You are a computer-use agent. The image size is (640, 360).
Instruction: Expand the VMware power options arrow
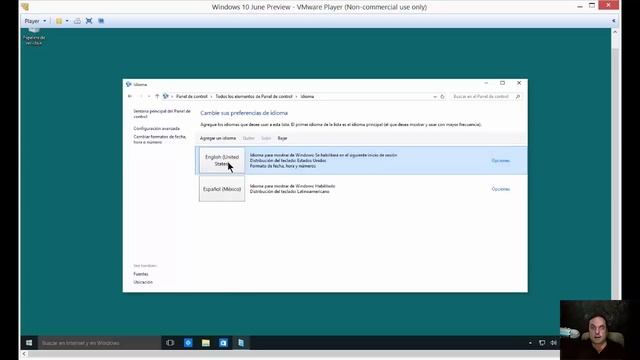pyautogui.click(x=67, y=21)
